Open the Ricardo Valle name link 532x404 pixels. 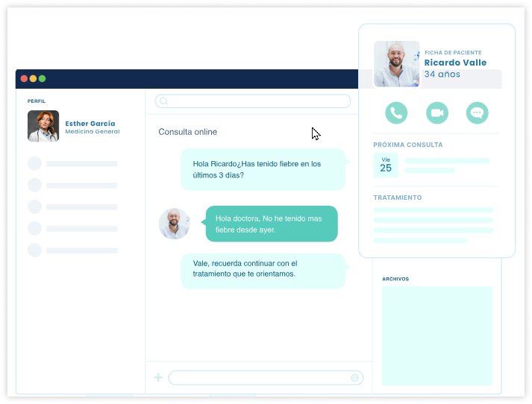pos(455,63)
